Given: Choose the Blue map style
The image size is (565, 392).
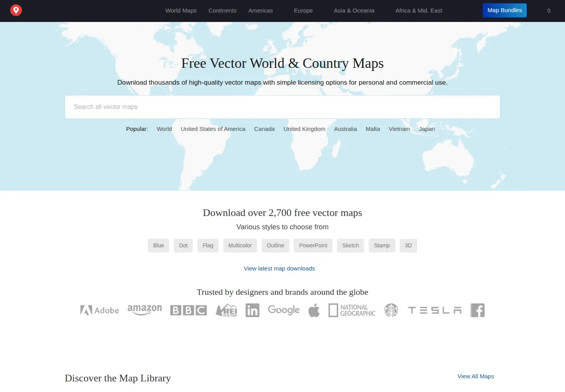Looking at the screenshot, I should click(x=159, y=245).
